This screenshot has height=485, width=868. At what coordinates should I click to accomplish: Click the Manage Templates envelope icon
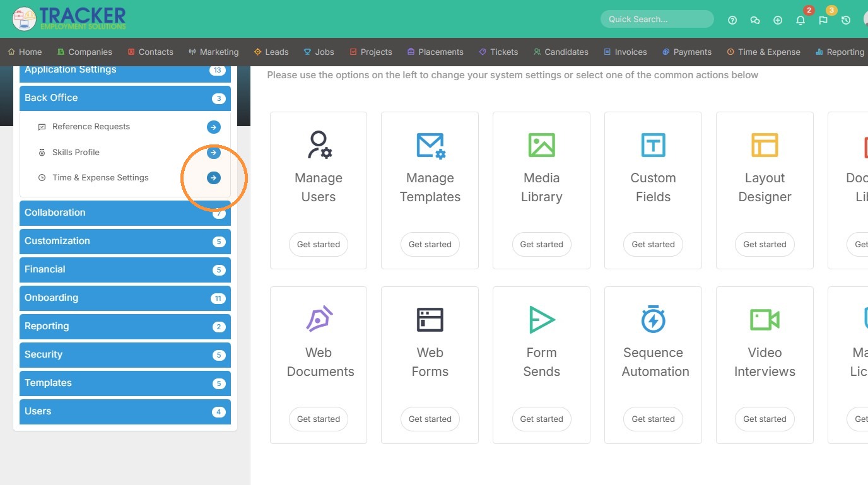(x=430, y=145)
